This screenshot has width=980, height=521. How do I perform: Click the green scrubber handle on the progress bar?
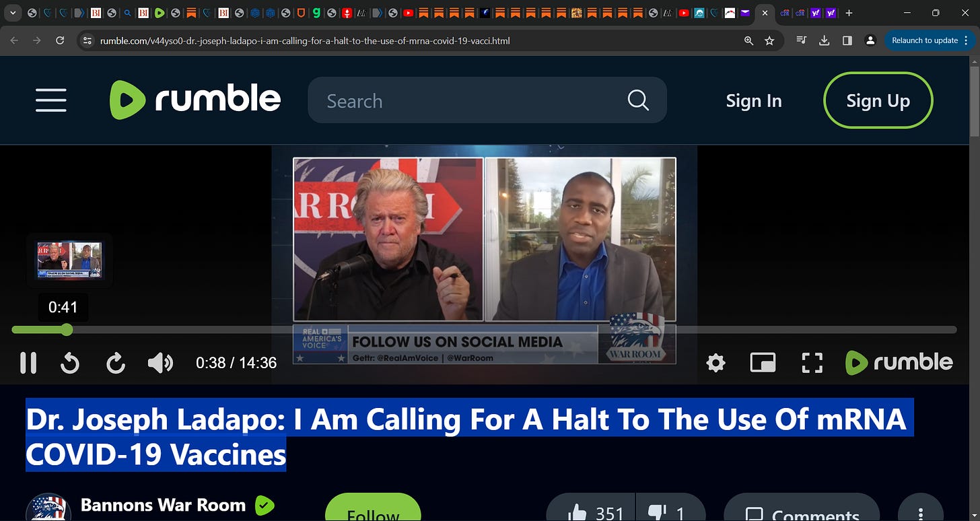67,329
